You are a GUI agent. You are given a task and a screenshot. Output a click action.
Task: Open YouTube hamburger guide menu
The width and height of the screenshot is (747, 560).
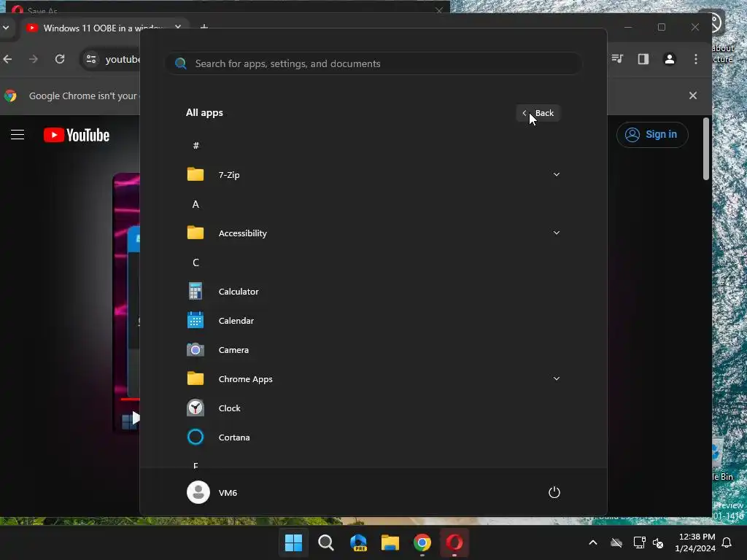tap(18, 135)
